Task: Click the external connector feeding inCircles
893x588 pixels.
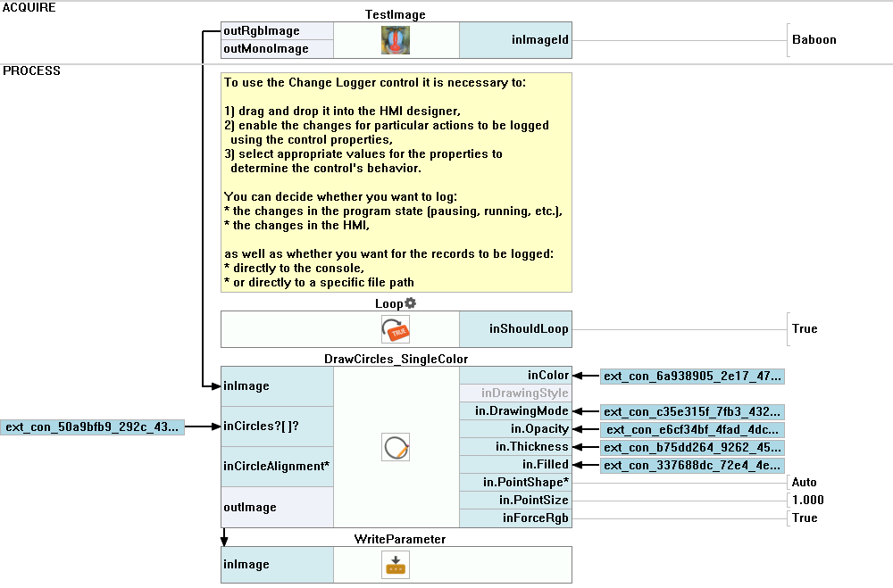Action: tap(93, 427)
